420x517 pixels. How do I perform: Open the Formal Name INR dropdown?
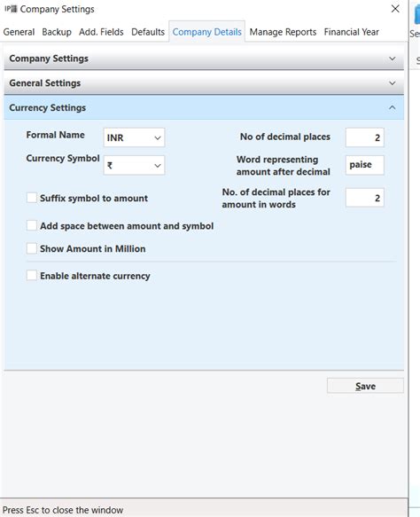tap(134, 137)
